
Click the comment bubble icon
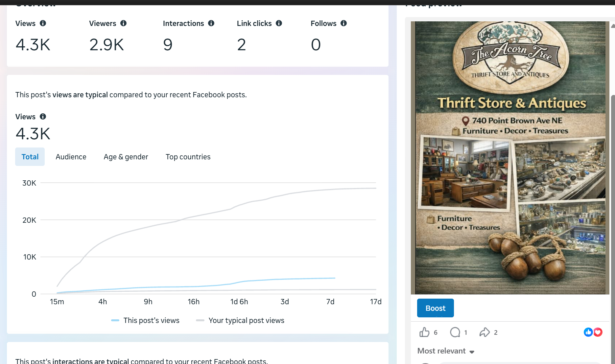pos(455,332)
